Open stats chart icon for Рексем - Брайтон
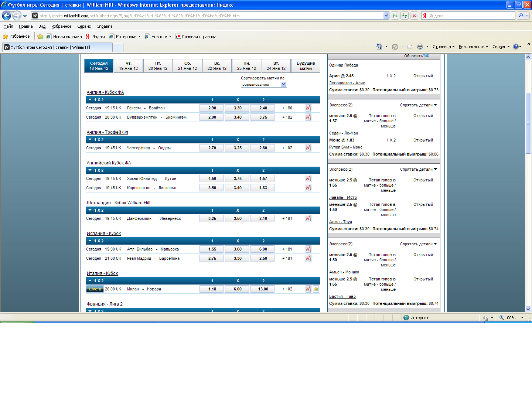Viewport: 532px width, 419px height. (x=308, y=108)
